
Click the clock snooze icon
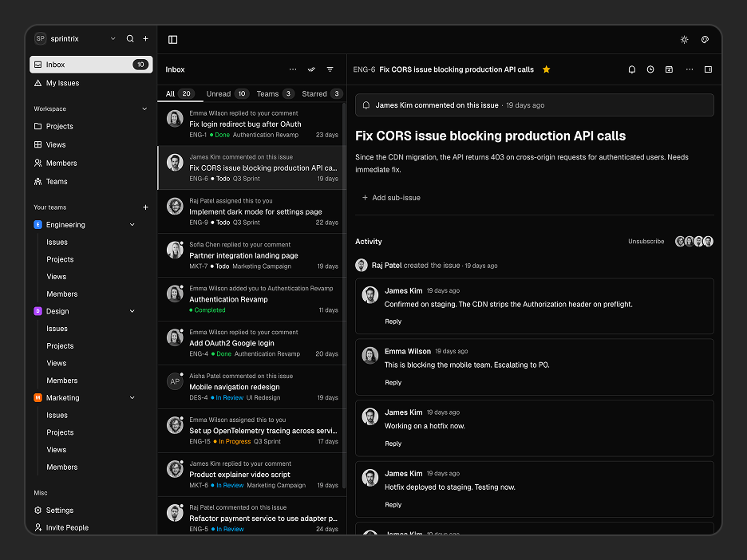(650, 69)
